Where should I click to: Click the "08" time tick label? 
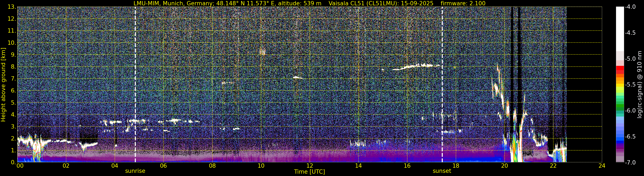click(x=212, y=166)
